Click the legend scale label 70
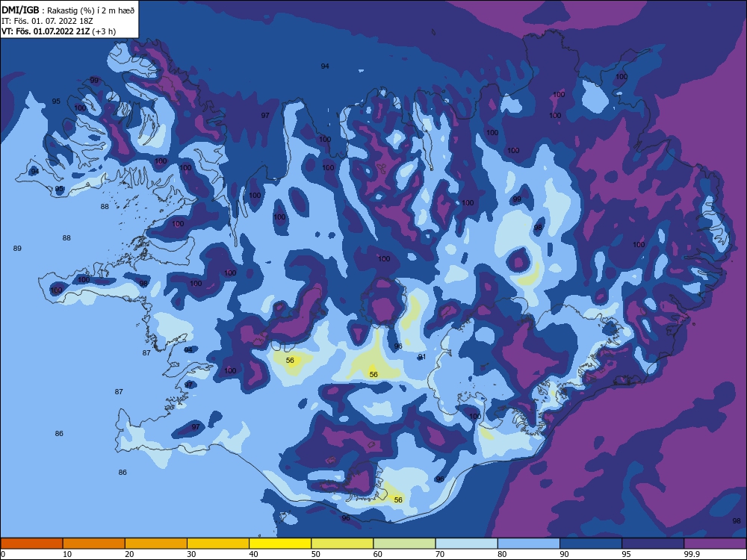Image resolution: width=747 pixels, height=560 pixels. tap(440, 554)
